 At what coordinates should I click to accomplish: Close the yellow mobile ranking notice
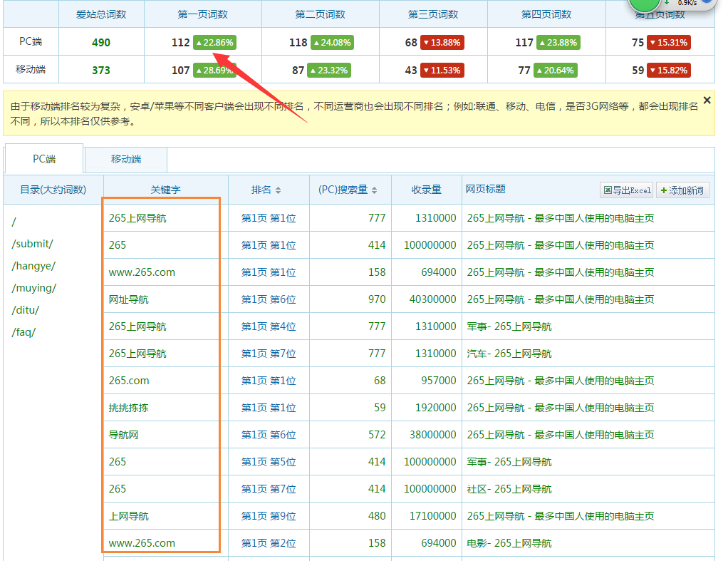pos(707,101)
